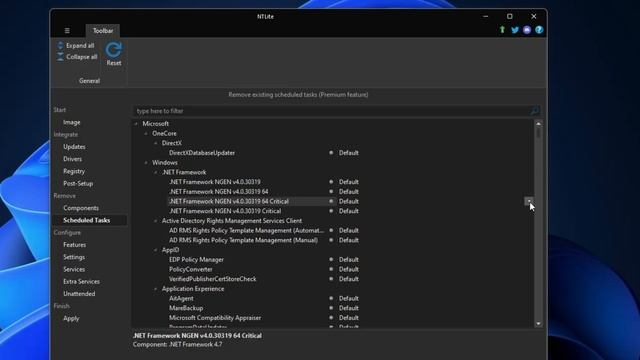Select .NET Framework NGEN v4.0.30319 64 row

[219, 191]
